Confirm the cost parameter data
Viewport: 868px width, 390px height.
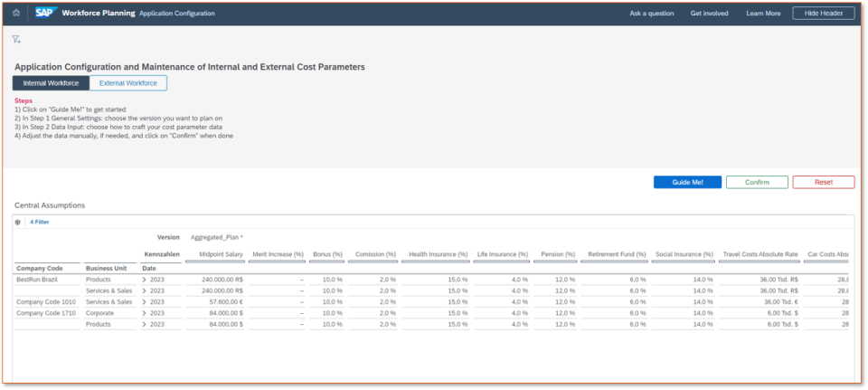pos(757,182)
